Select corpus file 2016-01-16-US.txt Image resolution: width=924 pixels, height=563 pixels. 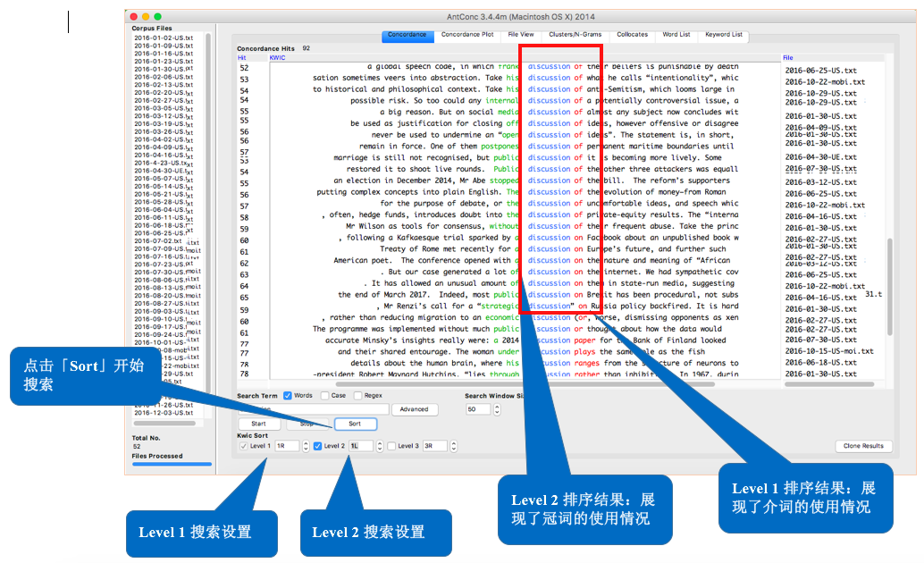point(164,53)
